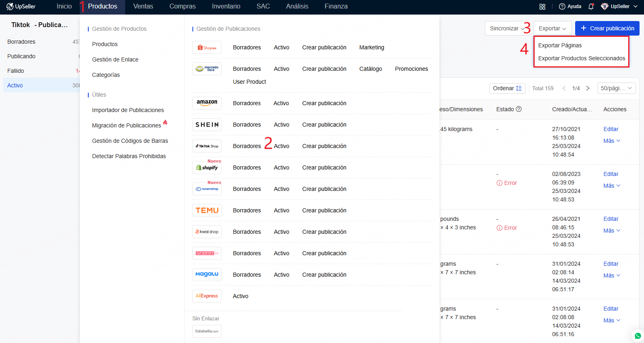Expand Más for the 27/10/2021 row
The height and width of the screenshot is (343, 644).
click(612, 141)
